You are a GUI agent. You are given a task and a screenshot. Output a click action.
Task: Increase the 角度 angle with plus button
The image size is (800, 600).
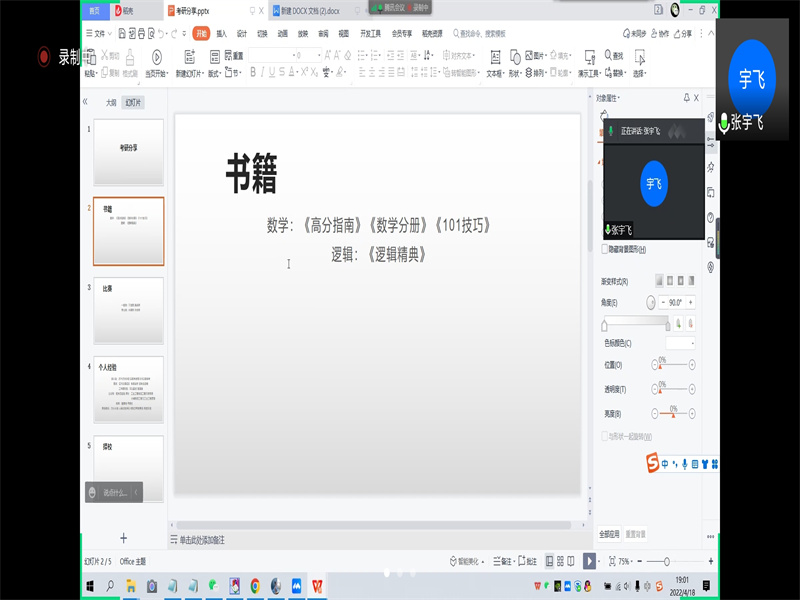(690, 302)
